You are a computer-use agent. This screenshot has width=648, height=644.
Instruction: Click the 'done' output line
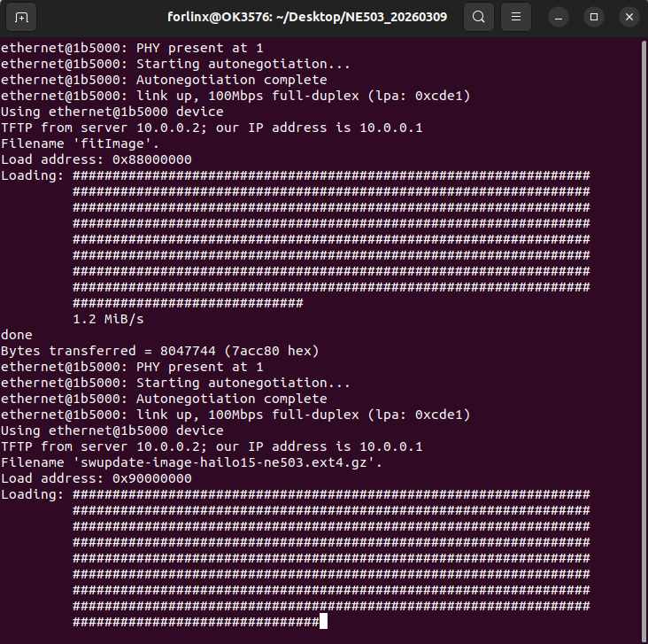[17, 335]
